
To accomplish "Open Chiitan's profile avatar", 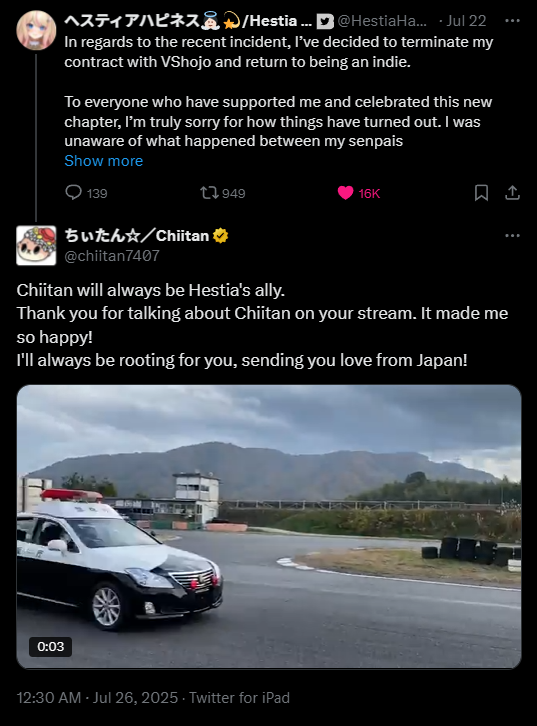I will (x=36, y=245).
